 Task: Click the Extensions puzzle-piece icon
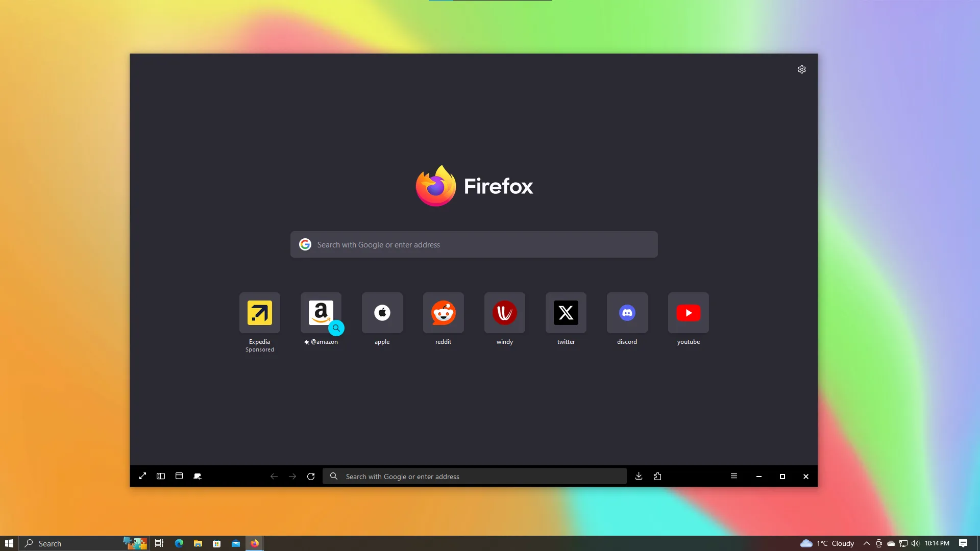657,476
